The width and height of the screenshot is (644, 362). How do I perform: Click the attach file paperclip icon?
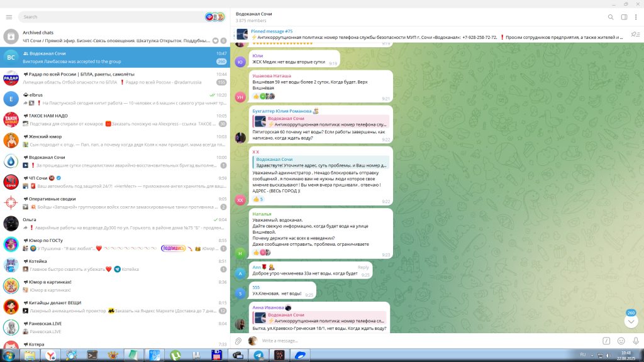238,341
